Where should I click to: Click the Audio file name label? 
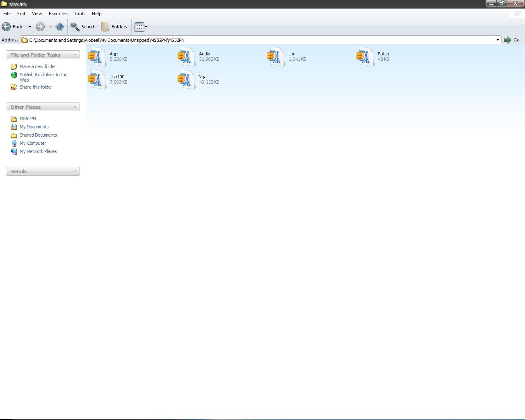coord(205,54)
